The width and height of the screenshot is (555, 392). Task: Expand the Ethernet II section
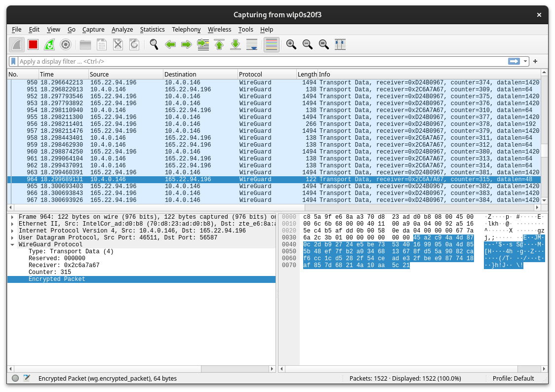(13, 224)
